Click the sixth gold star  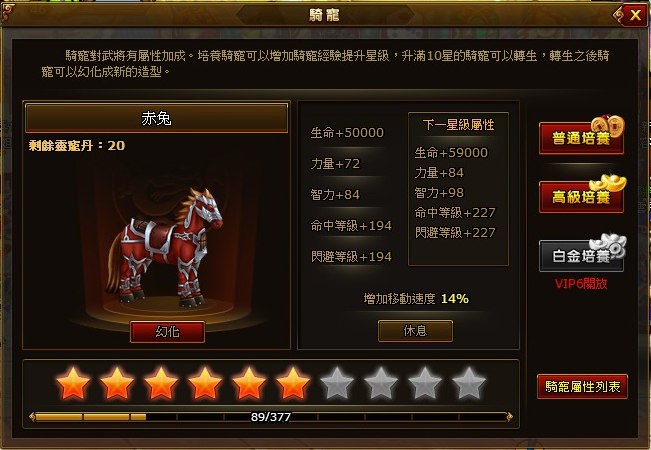293,384
